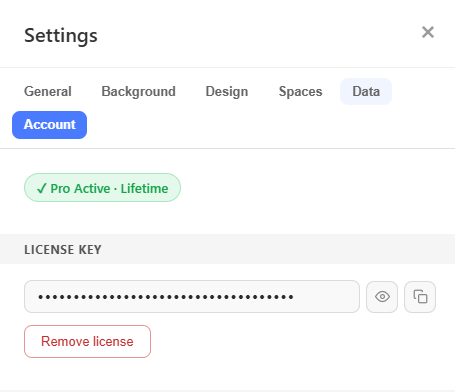Go to the Spaces tab
The image size is (455, 392).
(x=300, y=91)
